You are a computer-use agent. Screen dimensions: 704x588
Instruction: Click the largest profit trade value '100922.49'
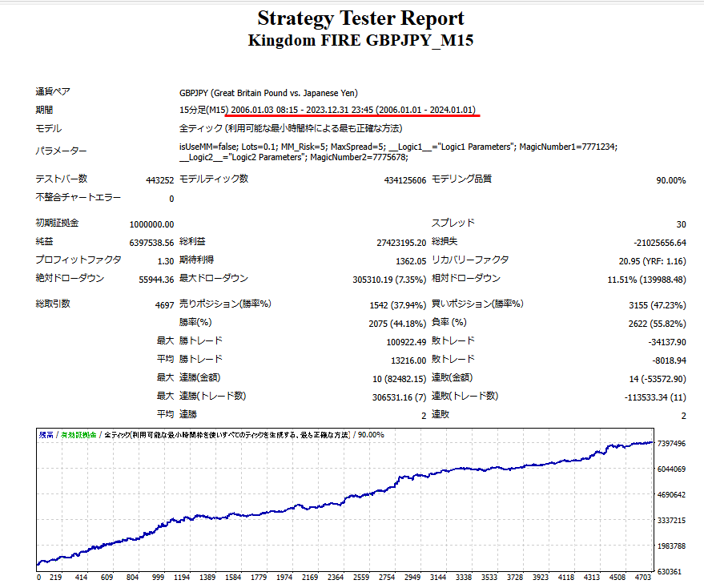[406, 342]
